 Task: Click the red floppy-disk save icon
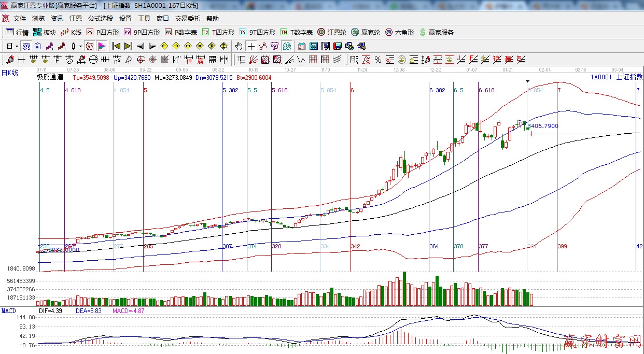click(x=338, y=46)
